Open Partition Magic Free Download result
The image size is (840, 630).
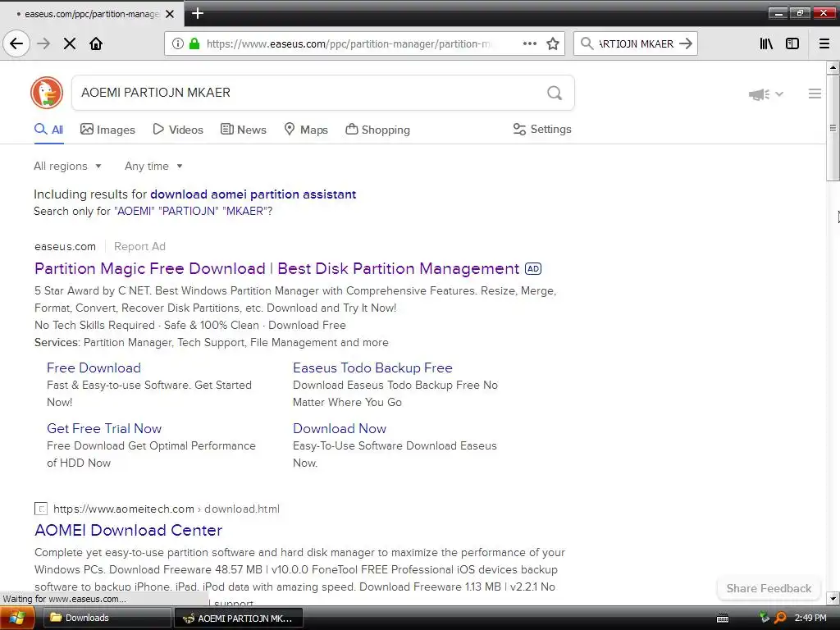coord(277,268)
